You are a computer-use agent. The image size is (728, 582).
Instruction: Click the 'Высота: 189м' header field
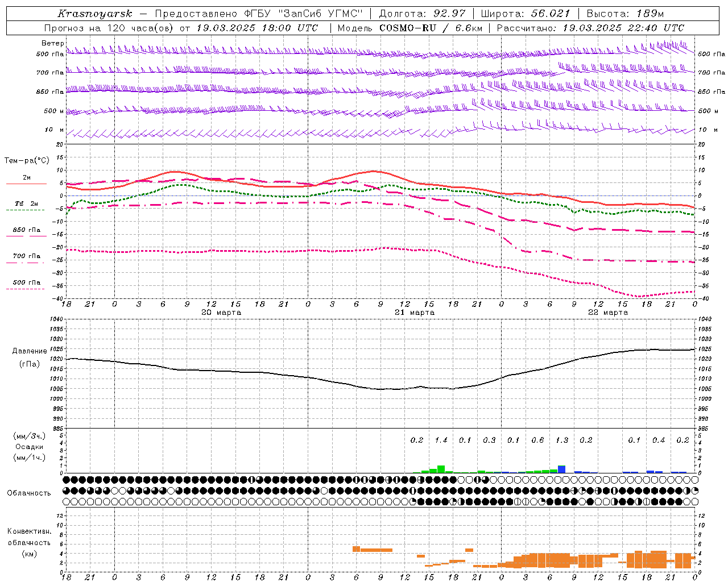click(x=625, y=14)
